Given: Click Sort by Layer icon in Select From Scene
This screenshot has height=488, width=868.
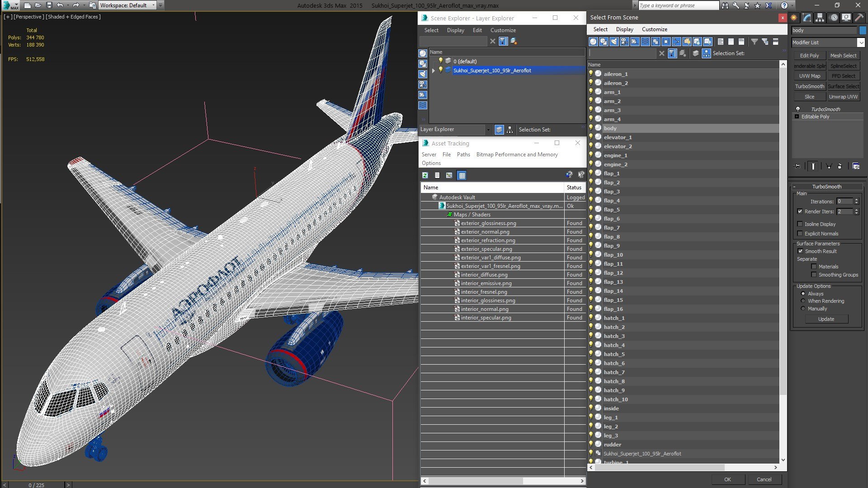Looking at the screenshot, I should pos(696,53).
